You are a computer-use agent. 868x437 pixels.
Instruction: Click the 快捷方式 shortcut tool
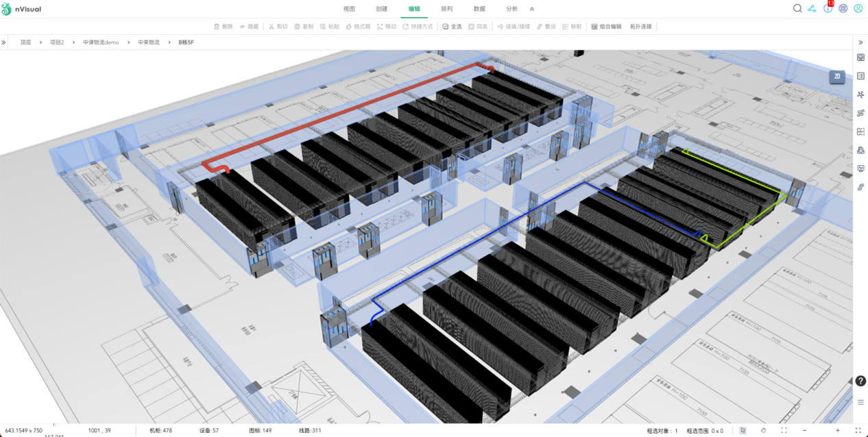point(418,27)
